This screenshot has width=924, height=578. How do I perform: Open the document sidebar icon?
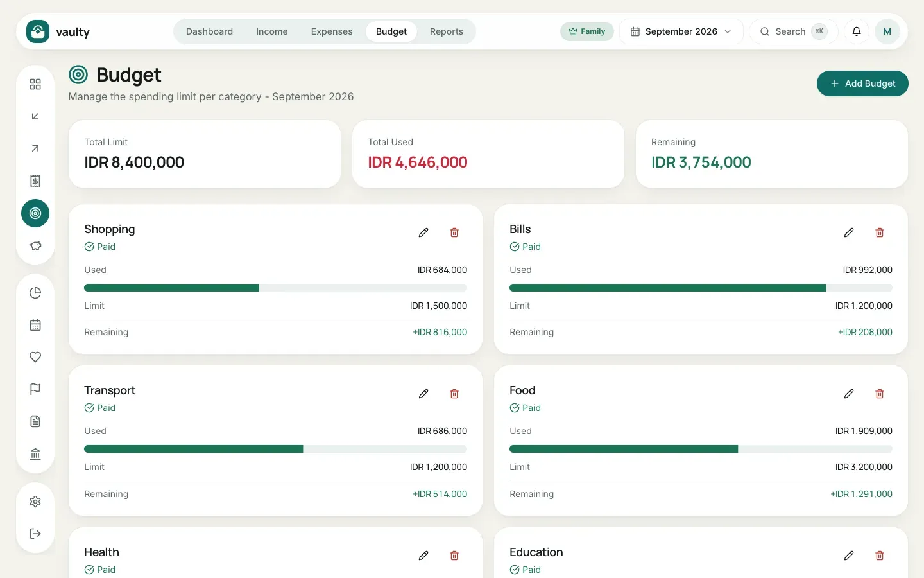tap(35, 421)
